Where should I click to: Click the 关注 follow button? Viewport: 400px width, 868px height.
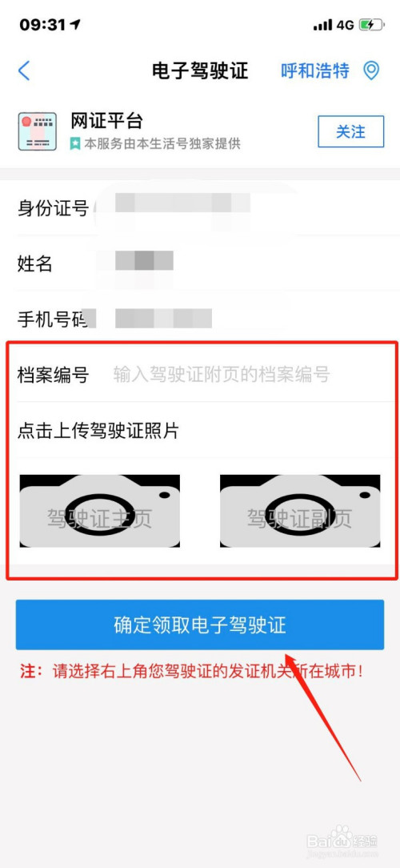(x=350, y=132)
